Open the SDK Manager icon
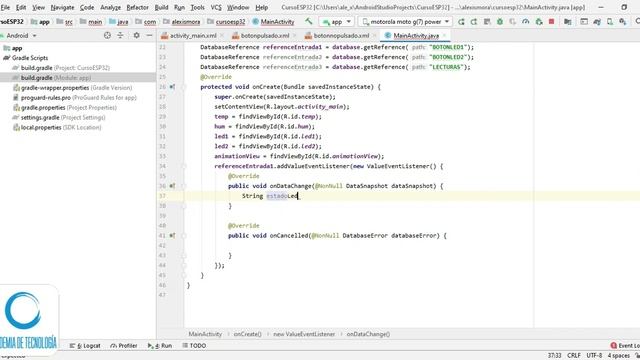Image resolution: width=640 pixels, height=360 pixels. pyautogui.click(x=622, y=22)
